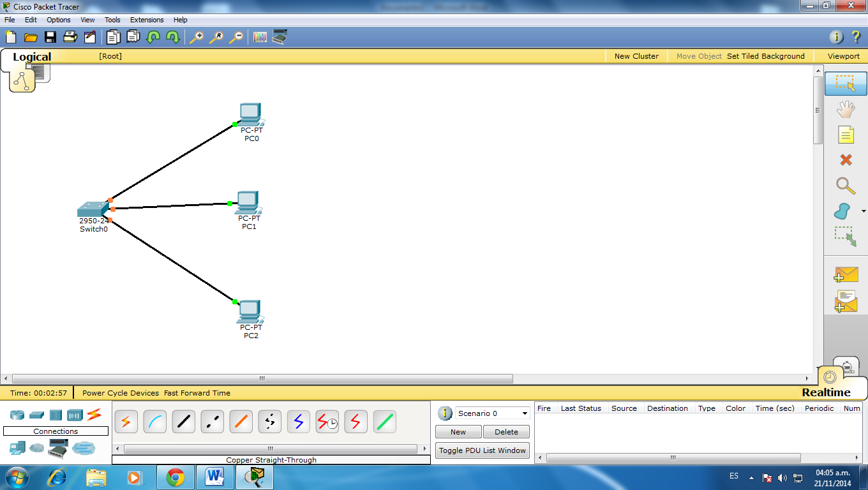Click the Switch0 device on workspace

tap(93, 210)
